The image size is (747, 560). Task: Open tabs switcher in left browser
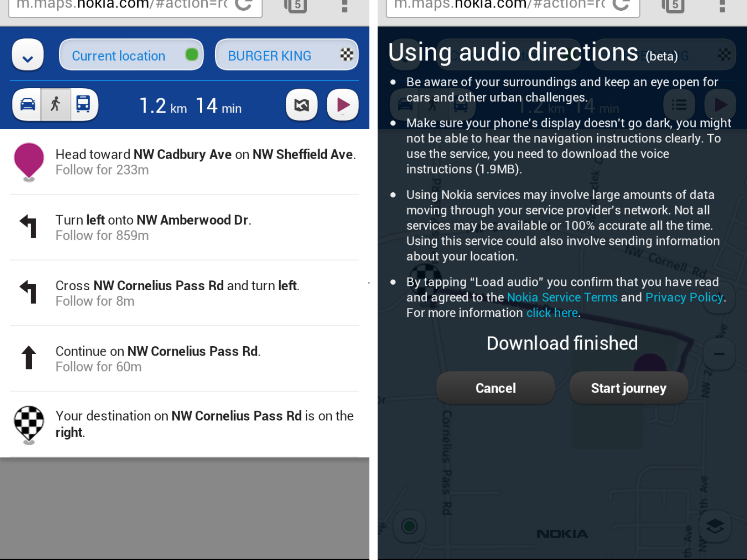[x=296, y=6]
